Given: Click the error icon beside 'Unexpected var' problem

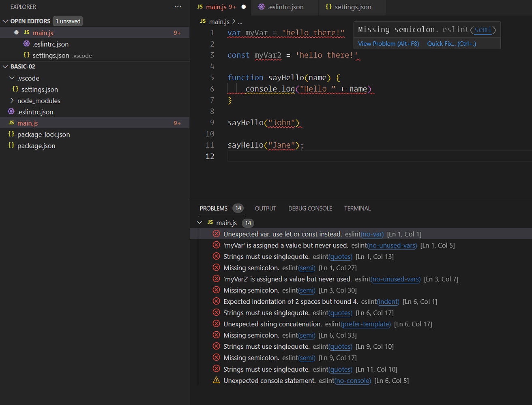Looking at the screenshot, I should (216, 234).
